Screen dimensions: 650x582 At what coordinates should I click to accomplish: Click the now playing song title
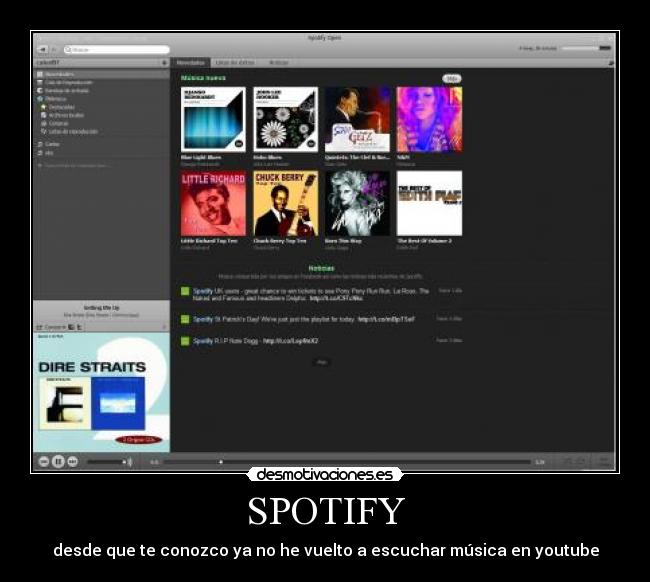(x=101, y=308)
